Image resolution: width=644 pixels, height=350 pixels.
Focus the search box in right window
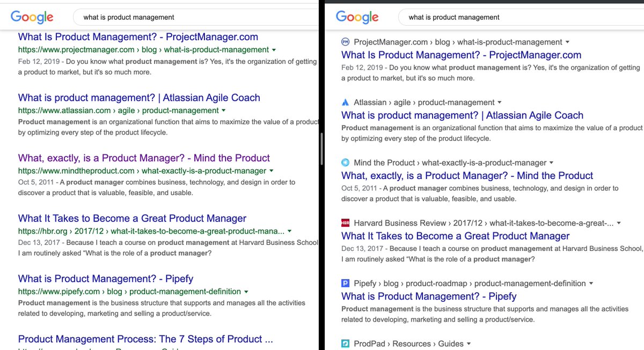click(521, 17)
